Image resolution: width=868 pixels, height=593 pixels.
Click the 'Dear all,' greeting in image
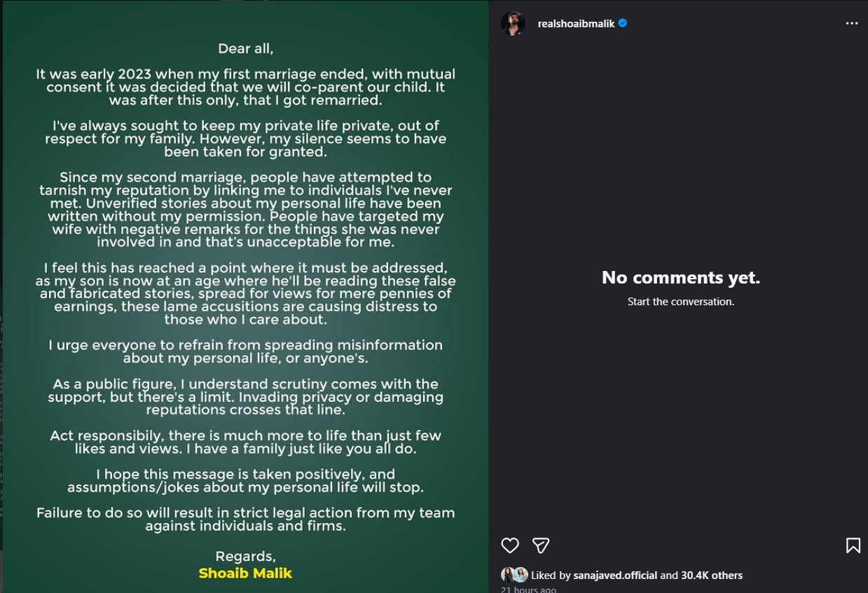(245, 49)
